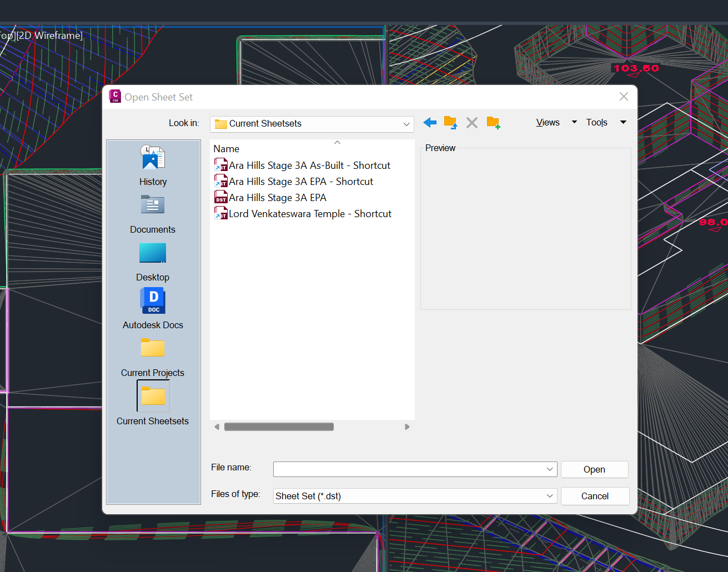This screenshot has height=572, width=728.
Task: Click the Delete (X) icon
Action: pyautogui.click(x=471, y=123)
